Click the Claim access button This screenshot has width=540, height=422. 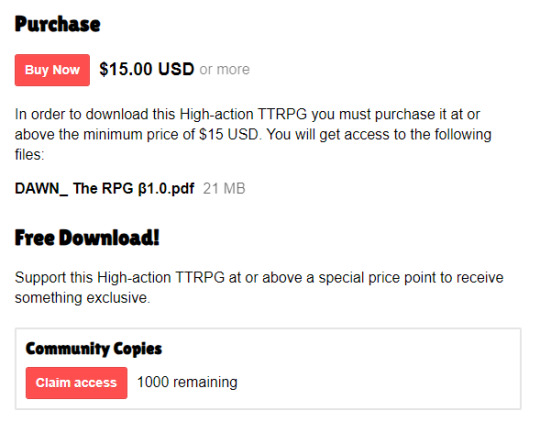click(x=76, y=383)
